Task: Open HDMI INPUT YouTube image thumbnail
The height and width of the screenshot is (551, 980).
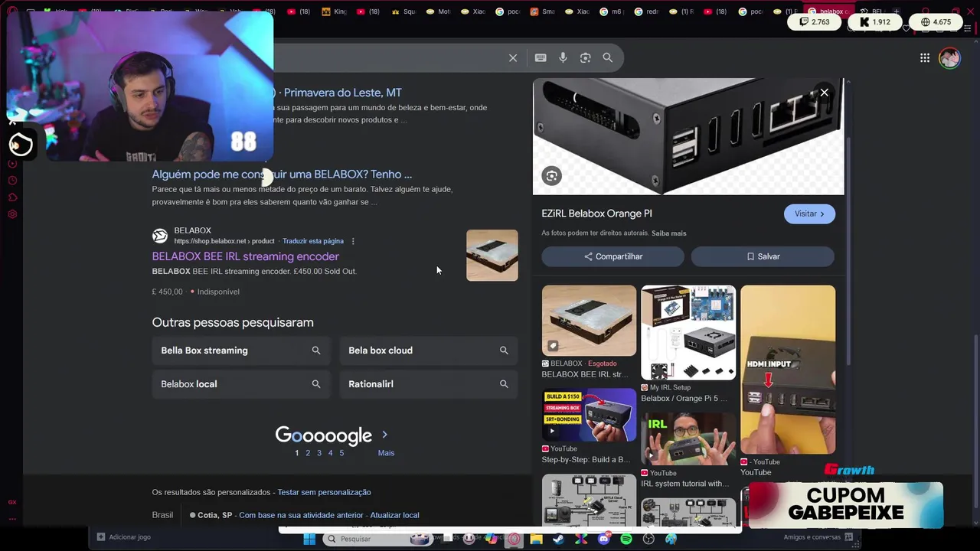Action: click(x=788, y=370)
